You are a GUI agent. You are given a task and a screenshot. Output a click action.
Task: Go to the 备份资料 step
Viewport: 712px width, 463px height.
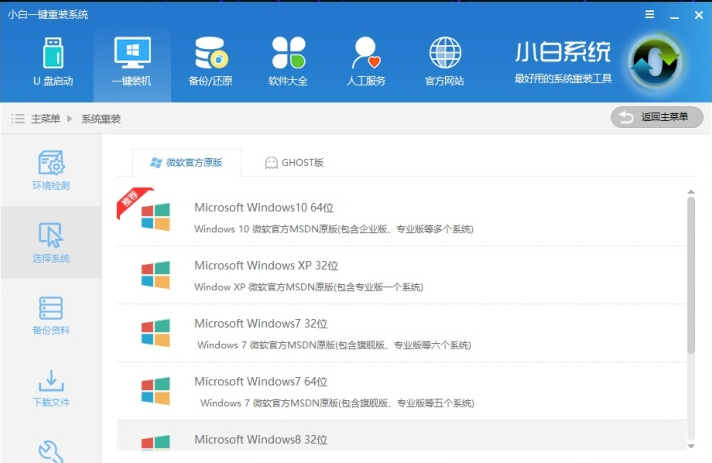click(51, 315)
